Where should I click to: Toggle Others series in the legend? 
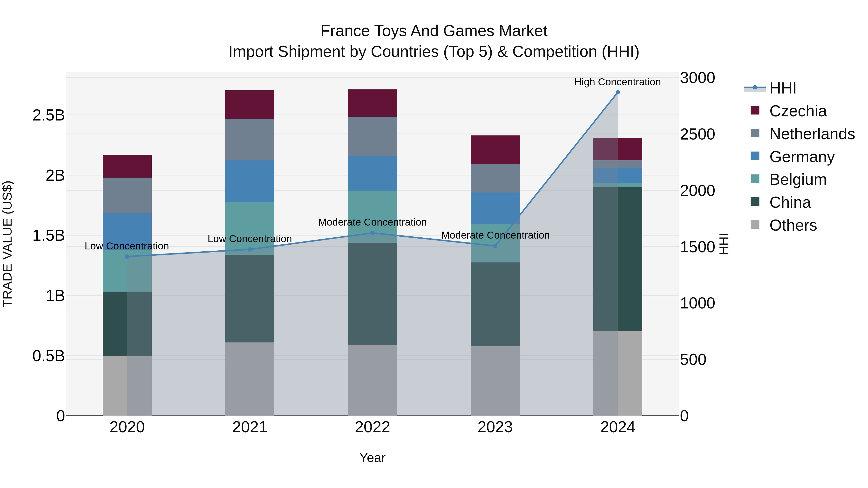[x=783, y=225]
